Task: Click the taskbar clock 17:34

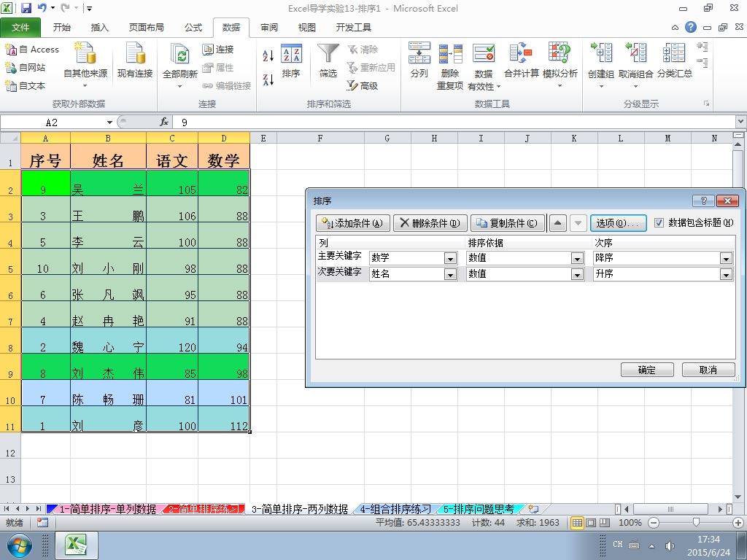Action: pos(708,540)
